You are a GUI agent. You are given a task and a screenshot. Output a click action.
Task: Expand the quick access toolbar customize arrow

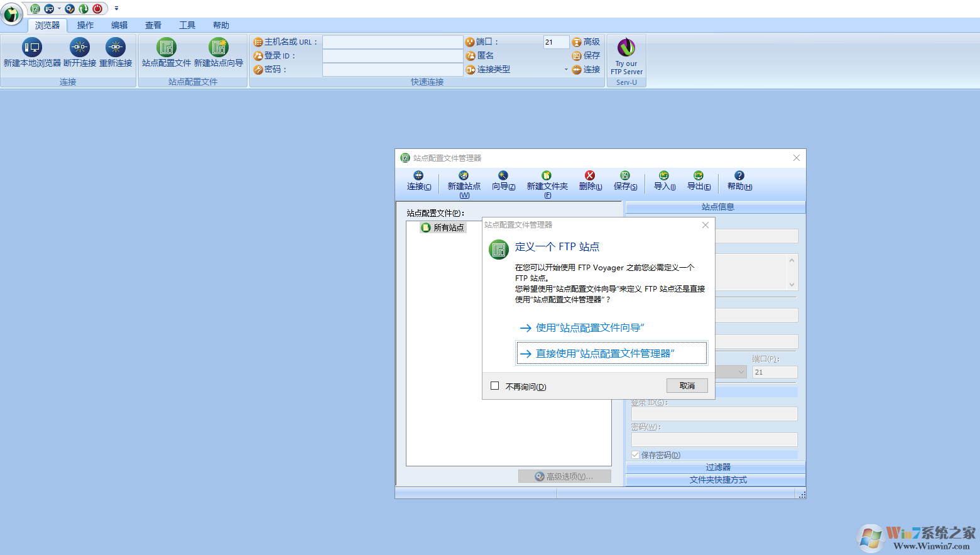[x=116, y=9]
